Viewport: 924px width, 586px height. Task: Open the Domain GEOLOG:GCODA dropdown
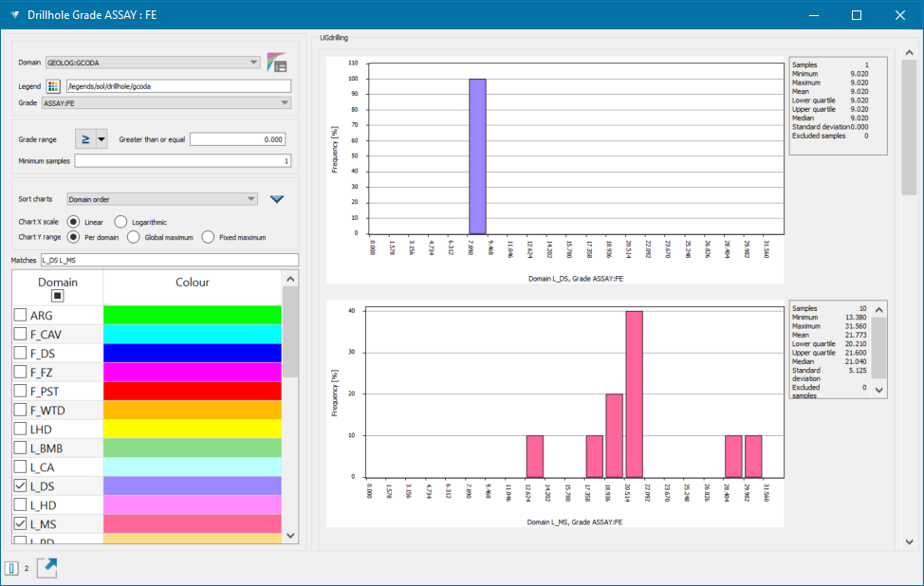click(x=152, y=63)
